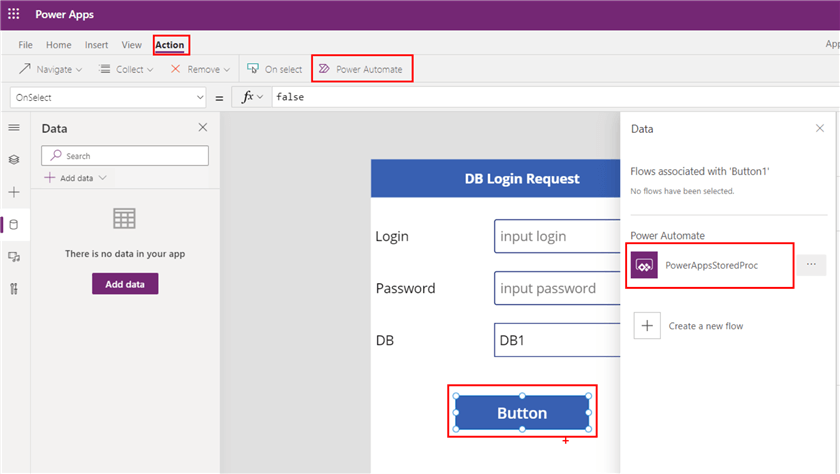Open the Media icon in sidebar

pyautogui.click(x=14, y=257)
